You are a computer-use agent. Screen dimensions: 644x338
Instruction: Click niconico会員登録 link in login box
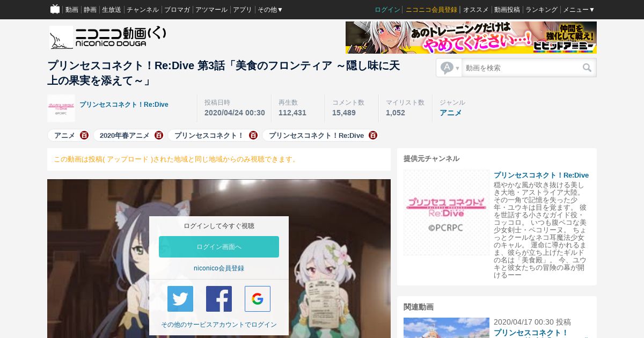219,268
